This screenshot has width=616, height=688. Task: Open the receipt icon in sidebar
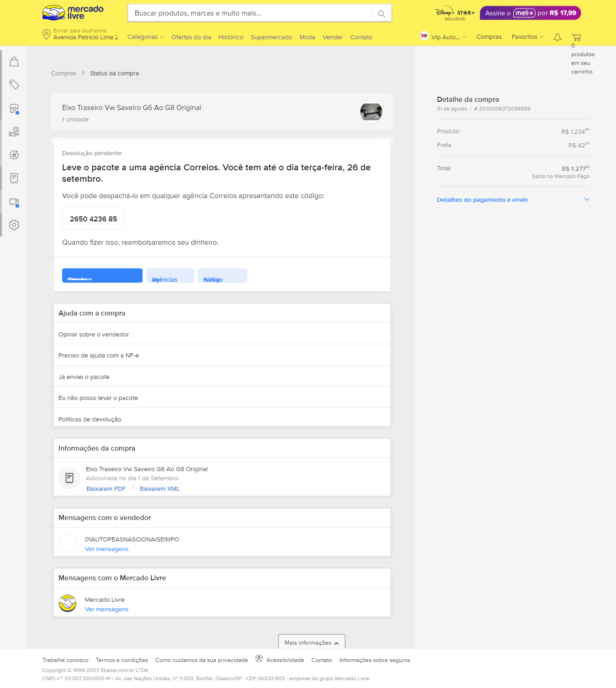click(14, 178)
